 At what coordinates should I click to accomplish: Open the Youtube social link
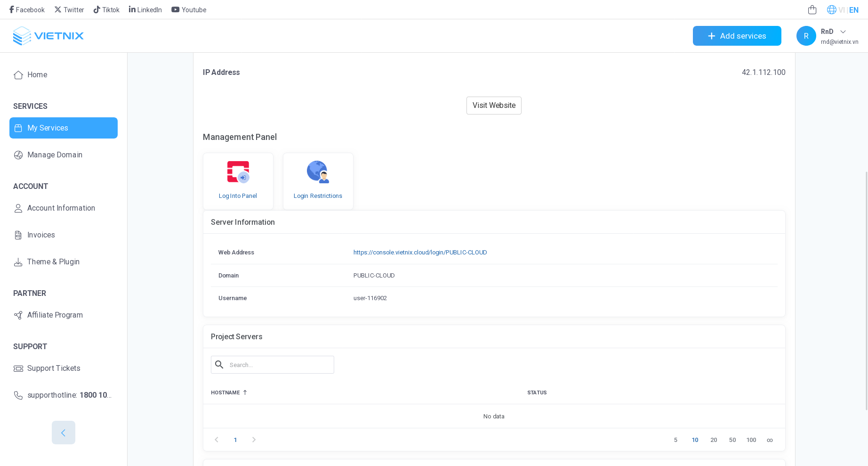tap(189, 10)
